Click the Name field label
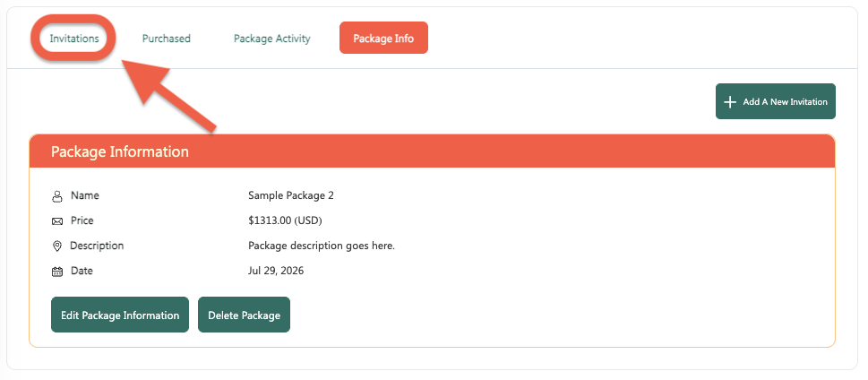 tap(85, 195)
